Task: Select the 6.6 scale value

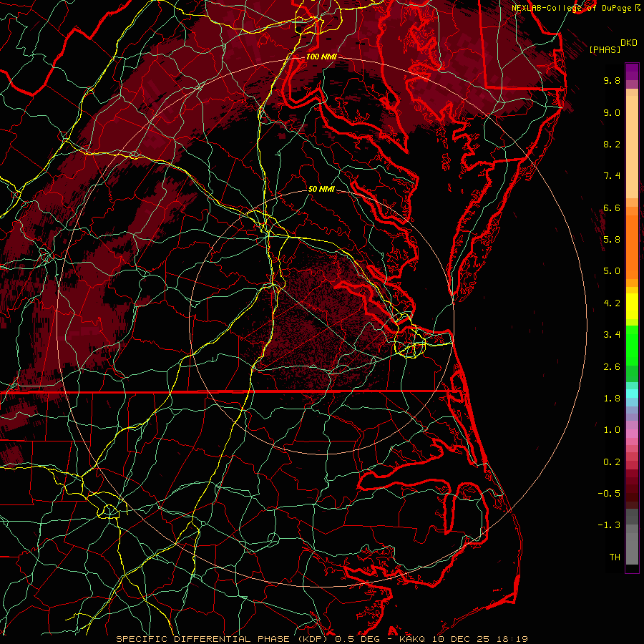Action: click(612, 208)
